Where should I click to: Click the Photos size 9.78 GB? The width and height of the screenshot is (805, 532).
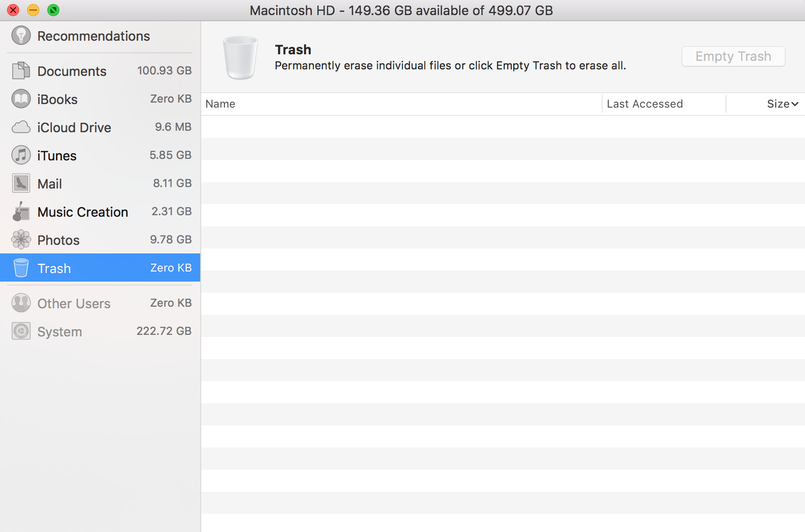171,239
